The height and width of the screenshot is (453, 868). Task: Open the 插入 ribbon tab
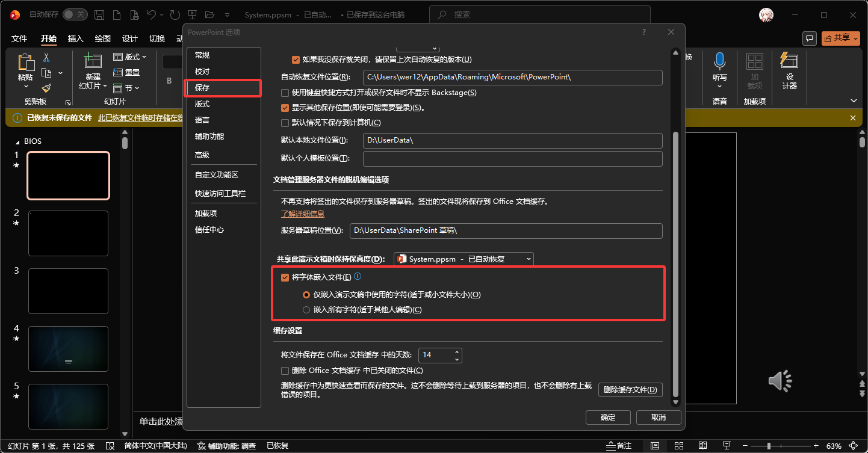click(76, 39)
